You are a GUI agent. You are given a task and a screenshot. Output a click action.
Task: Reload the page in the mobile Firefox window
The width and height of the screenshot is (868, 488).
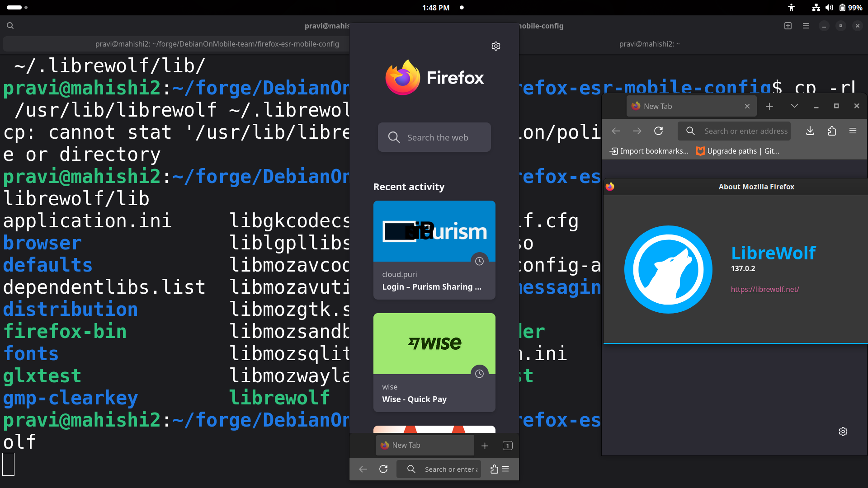click(383, 469)
